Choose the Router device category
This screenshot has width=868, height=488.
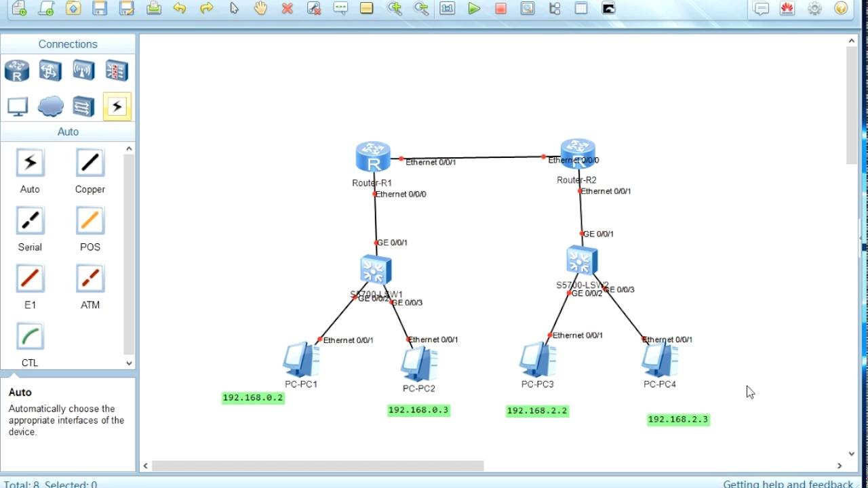coord(17,70)
